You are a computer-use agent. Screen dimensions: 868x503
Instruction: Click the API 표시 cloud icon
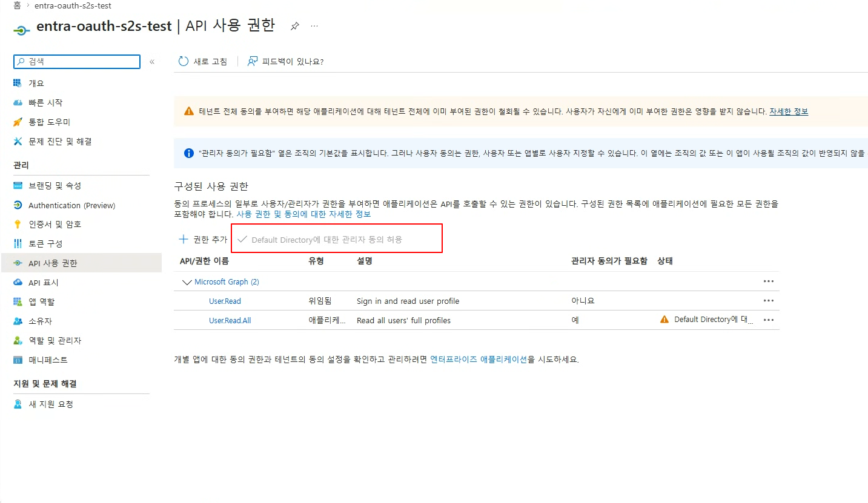tap(18, 282)
